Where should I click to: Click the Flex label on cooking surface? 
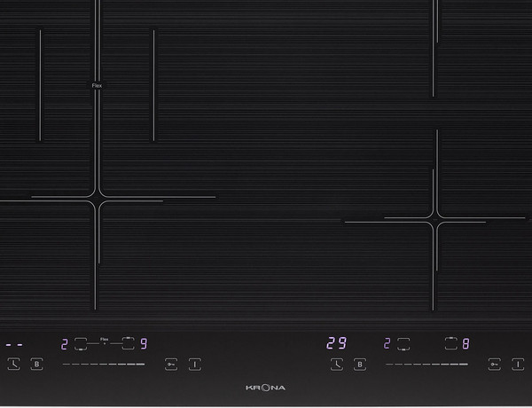97,85
